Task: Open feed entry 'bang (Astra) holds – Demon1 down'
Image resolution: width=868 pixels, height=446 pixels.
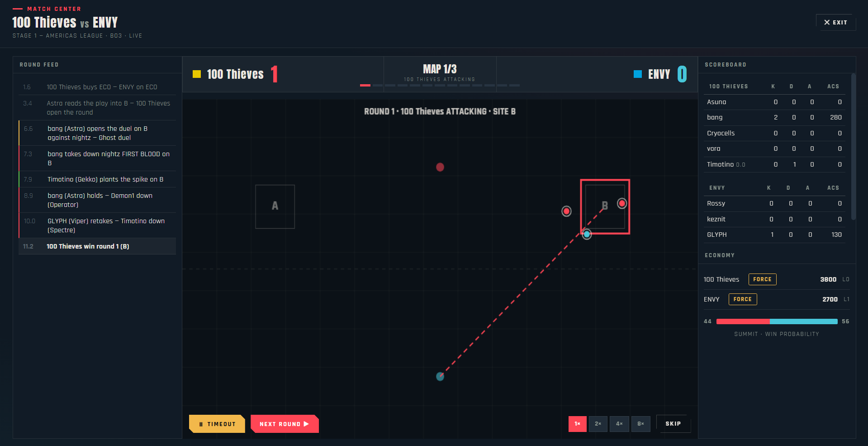Action: pos(97,200)
